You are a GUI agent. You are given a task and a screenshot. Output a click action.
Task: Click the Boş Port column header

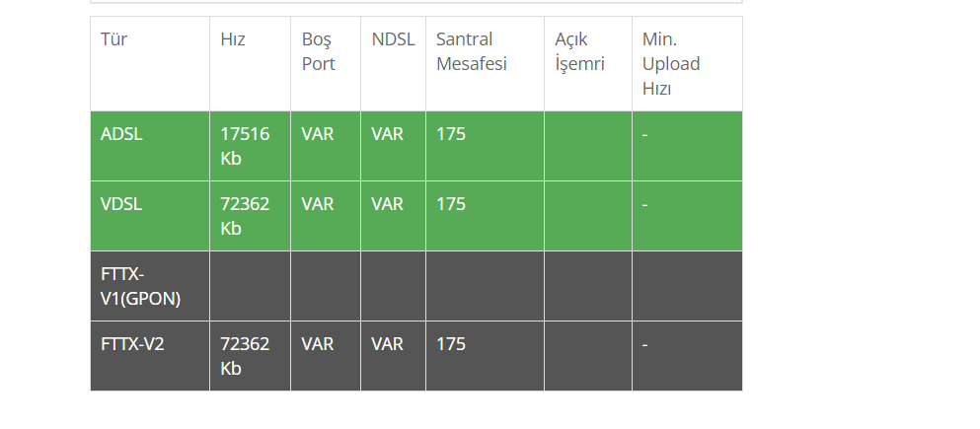[326, 64]
